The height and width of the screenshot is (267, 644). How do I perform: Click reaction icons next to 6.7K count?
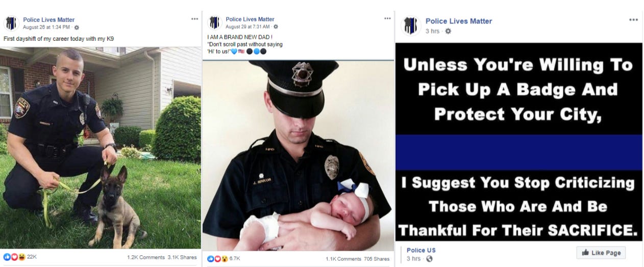click(x=217, y=259)
